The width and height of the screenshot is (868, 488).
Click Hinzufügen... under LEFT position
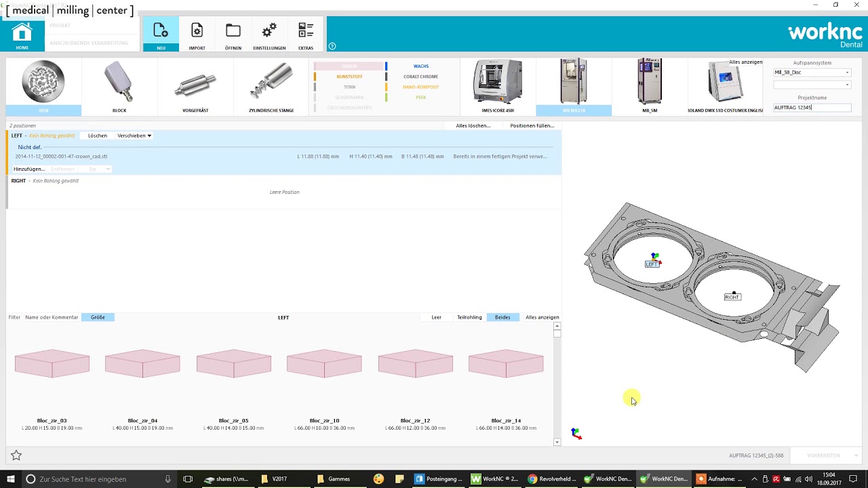29,169
